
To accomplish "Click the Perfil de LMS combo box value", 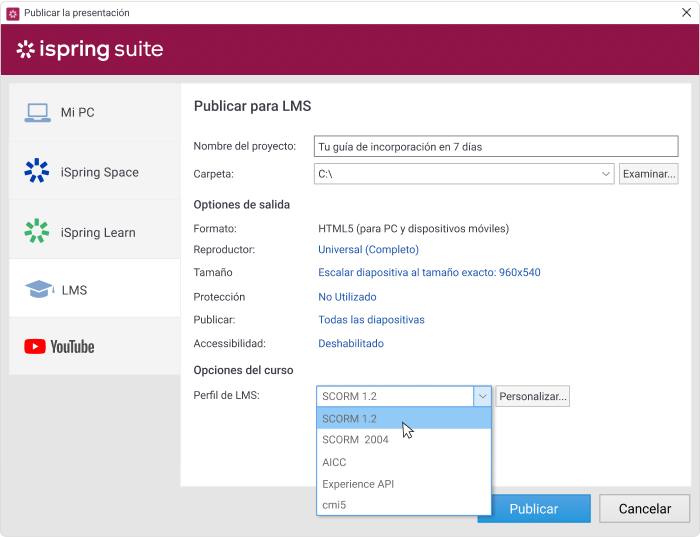I will coord(395,396).
